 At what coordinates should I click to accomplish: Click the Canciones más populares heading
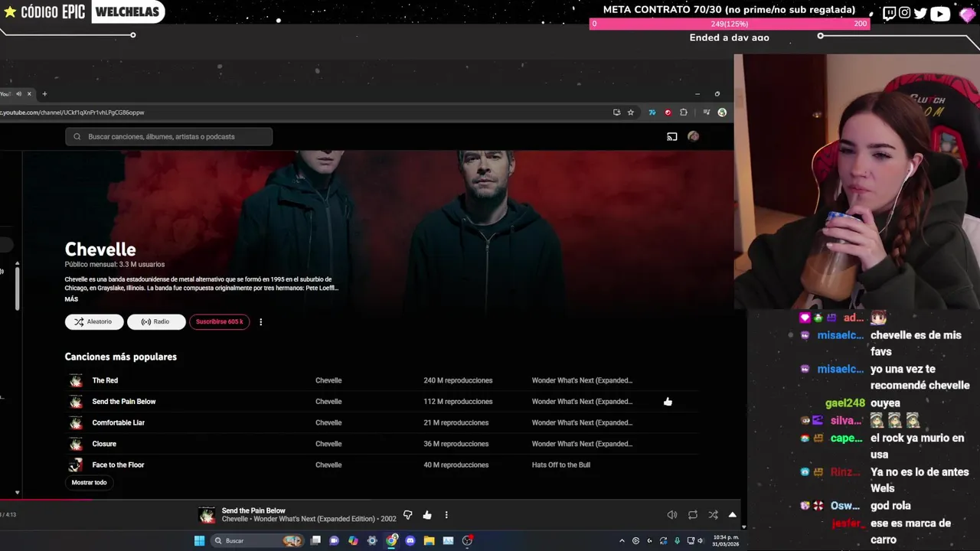pos(121,357)
